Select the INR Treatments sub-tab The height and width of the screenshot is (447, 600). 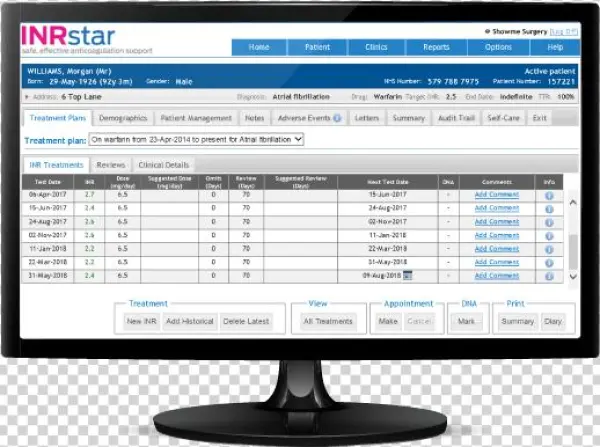(56, 165)
